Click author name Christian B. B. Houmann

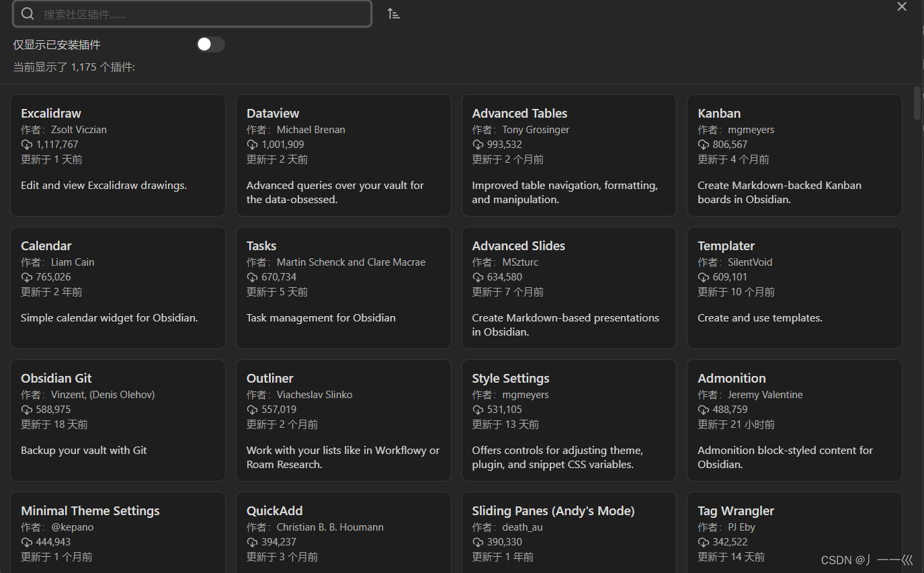click(x=330, y=527)
